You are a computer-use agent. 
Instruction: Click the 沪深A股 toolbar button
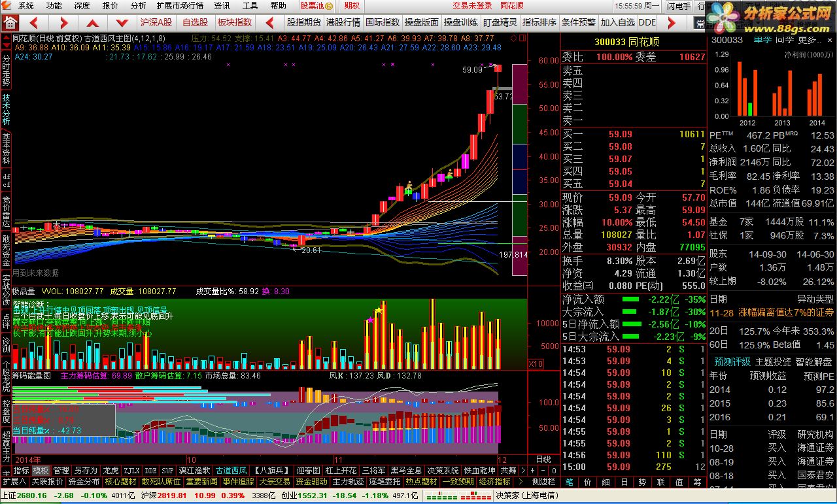pos(156,22)
